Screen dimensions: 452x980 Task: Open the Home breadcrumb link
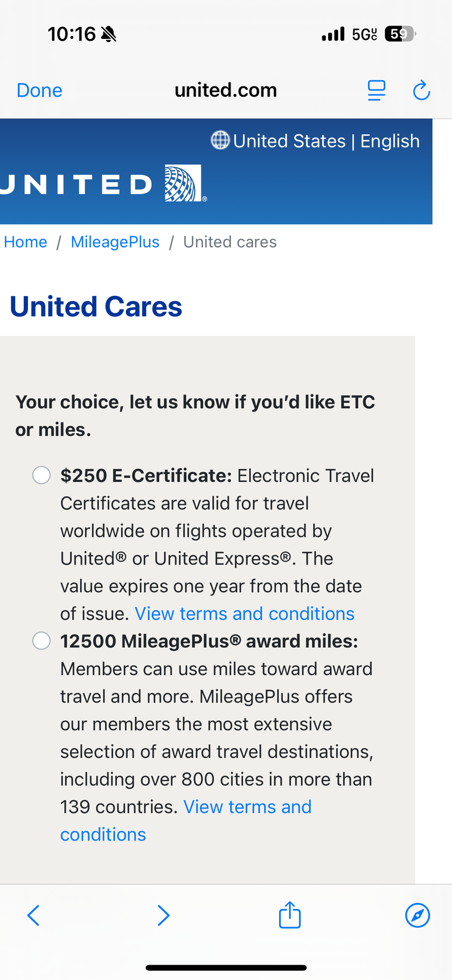coord(26,242)
